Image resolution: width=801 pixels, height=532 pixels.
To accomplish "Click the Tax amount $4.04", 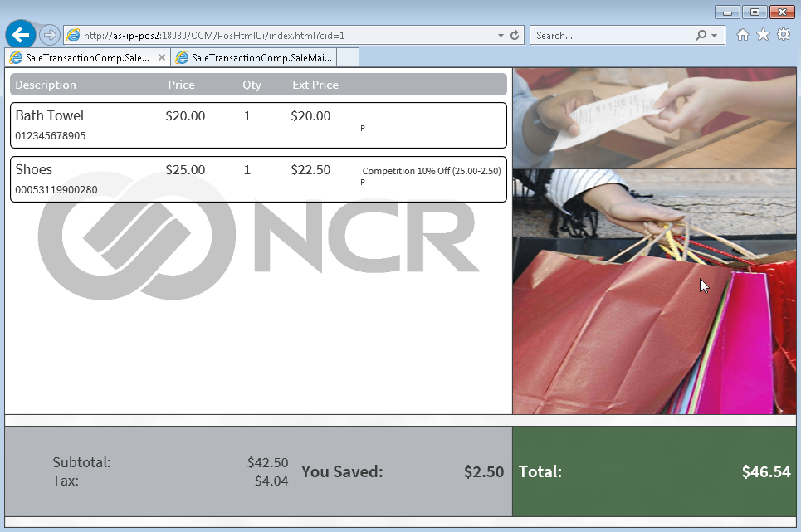I will click(x=271, y=481).
